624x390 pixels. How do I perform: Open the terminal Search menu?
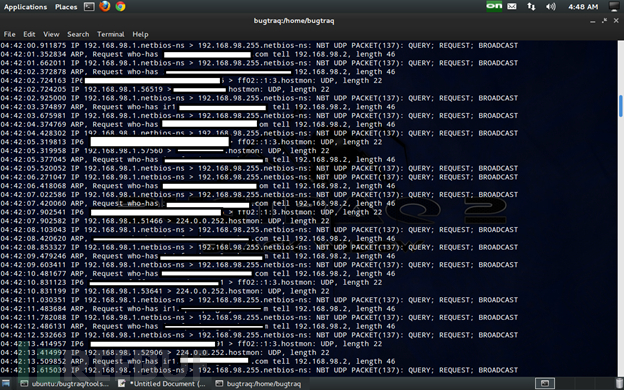pos(78,34)
